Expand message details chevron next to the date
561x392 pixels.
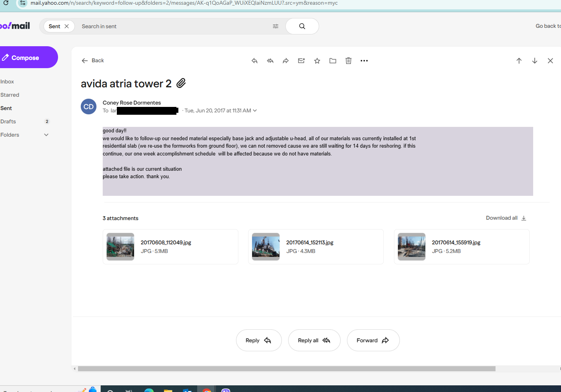coord(255,110)
